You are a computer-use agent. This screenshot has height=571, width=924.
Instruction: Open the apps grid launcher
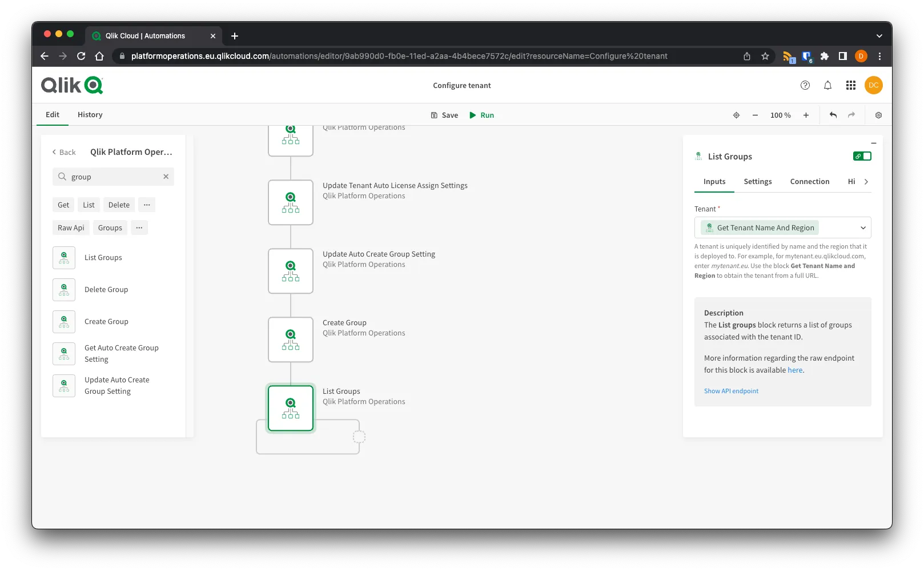(x=850, y=85)
